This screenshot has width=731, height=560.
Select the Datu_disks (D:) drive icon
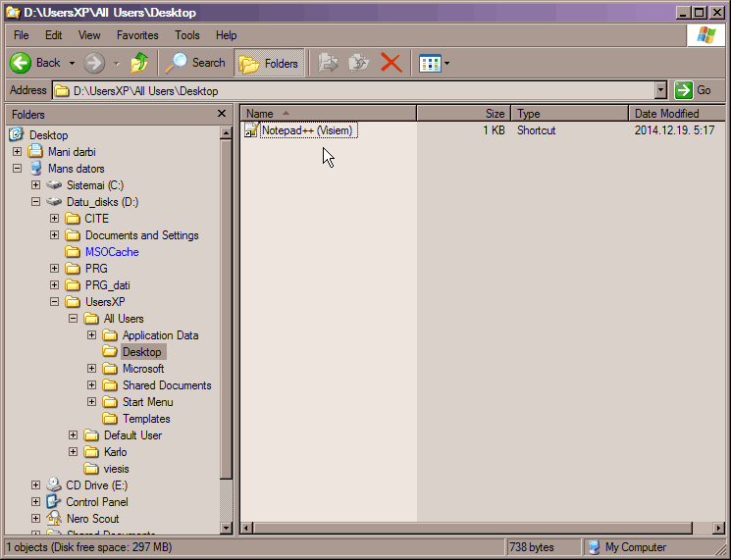[54, 202]
